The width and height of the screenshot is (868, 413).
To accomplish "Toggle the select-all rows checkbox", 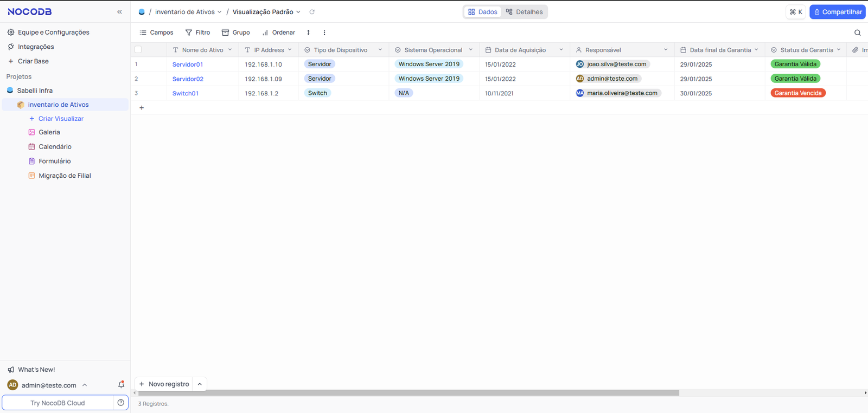I will click(138, 50).
